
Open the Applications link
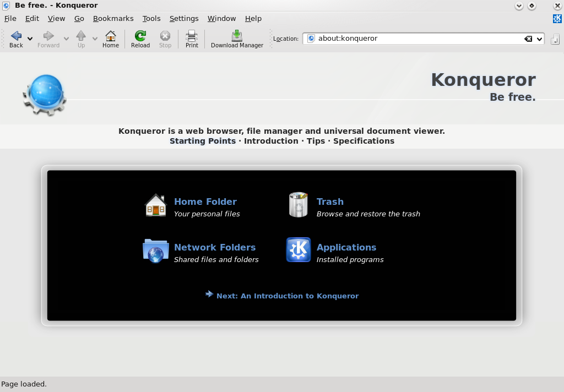pos(346,247)
